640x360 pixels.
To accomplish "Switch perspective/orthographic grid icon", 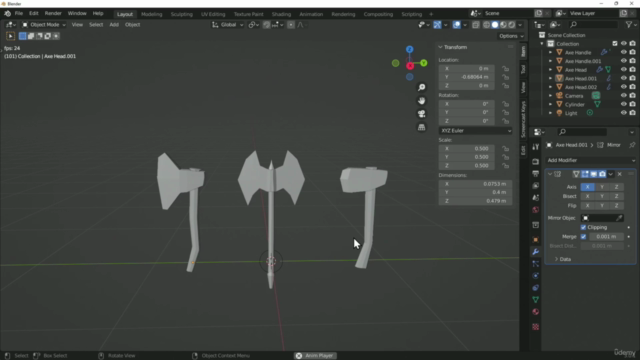I will [x=421, y=127].
